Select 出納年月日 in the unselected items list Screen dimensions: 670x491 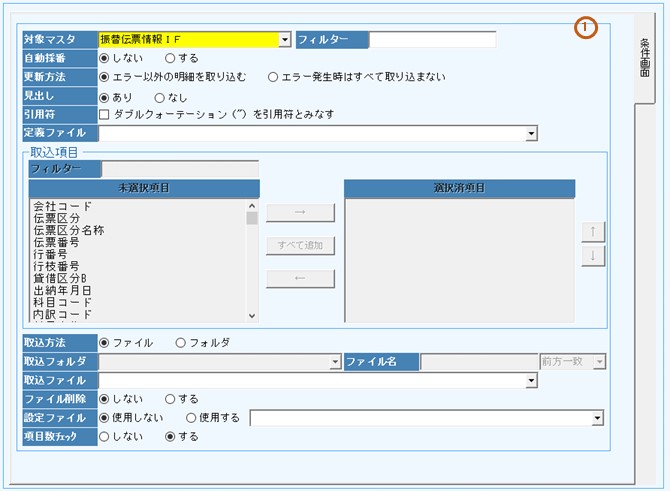click(68, 290)
